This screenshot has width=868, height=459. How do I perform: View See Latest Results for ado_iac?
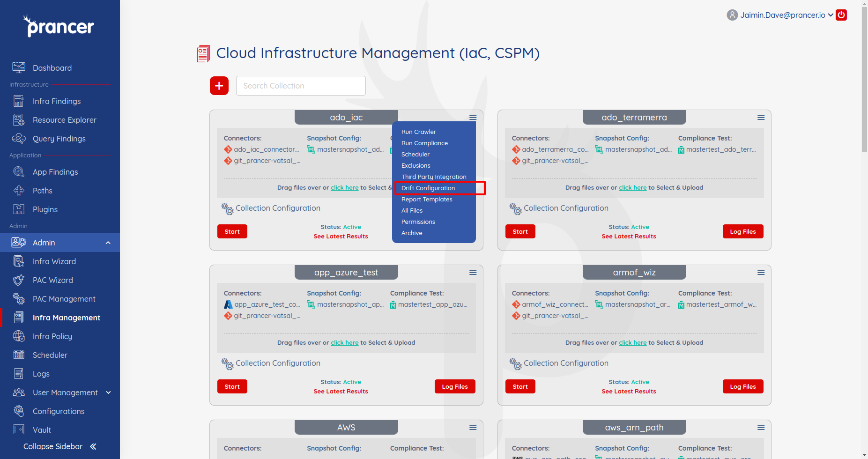pyautogui.click(x=341, y=237)
